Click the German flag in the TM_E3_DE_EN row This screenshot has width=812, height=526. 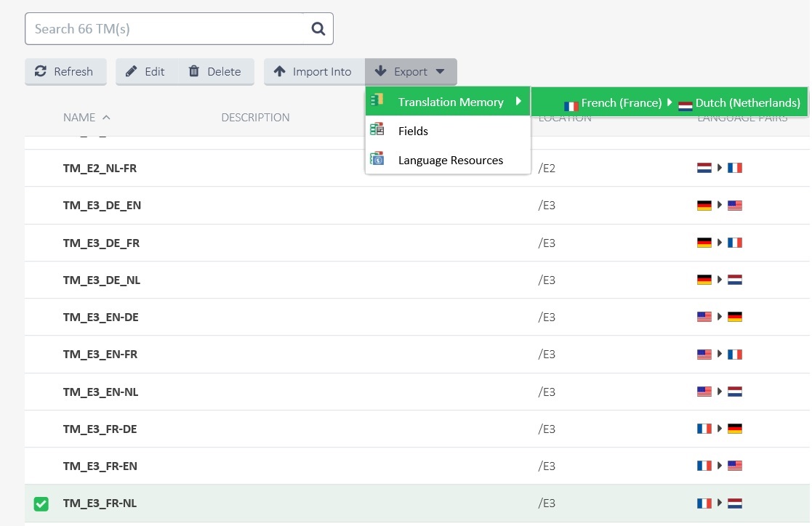(704, 205)
